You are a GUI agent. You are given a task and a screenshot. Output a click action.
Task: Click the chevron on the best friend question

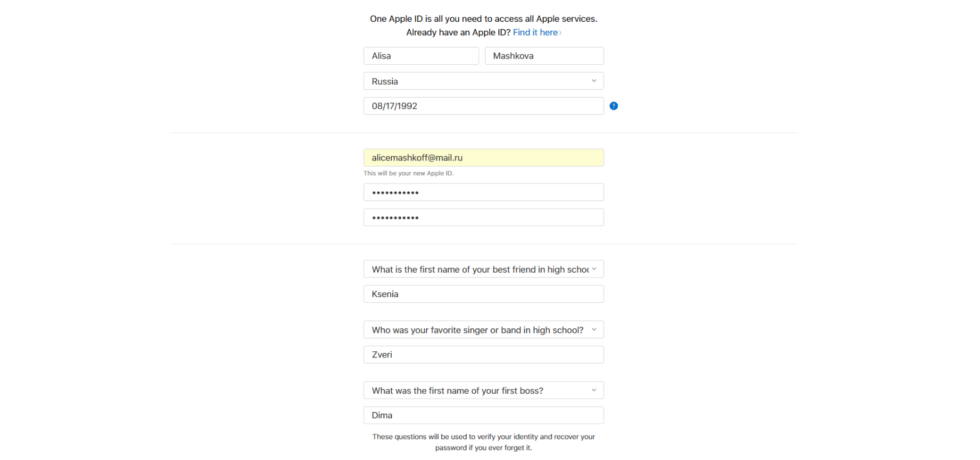tap(594, 269)
